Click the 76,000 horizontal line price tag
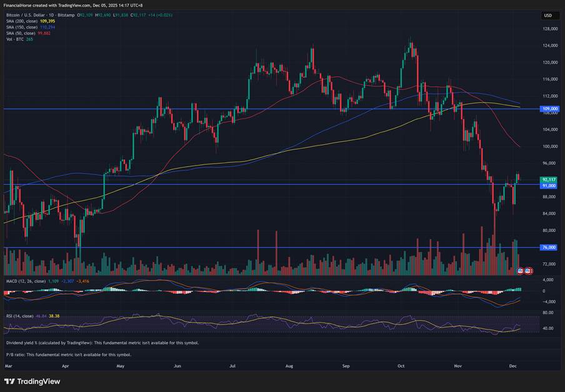This screenshot has width=565, height=392. point(549,248)
